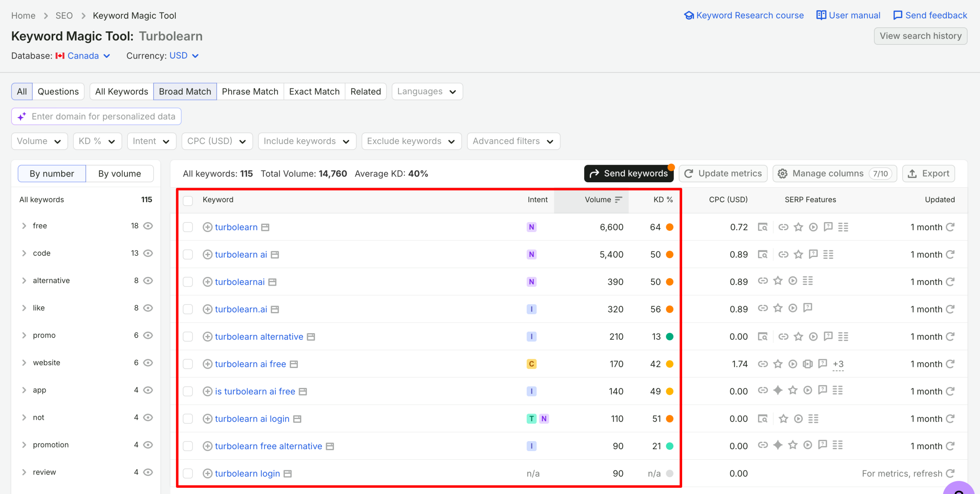Add turbolearn keyword via plus icon
980x494 pixels.
click(207, 227)
